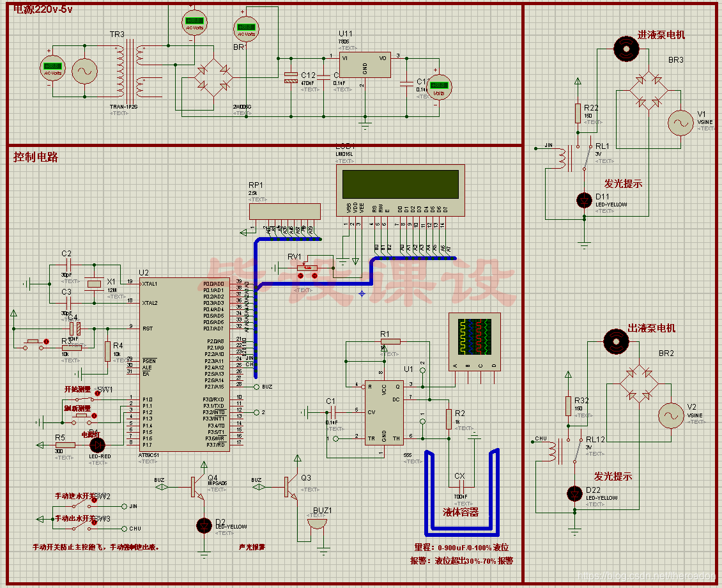Click the D1 LED-RED power indicator
The width and height of the screenshot is (722, 588).
pos(97,445)
